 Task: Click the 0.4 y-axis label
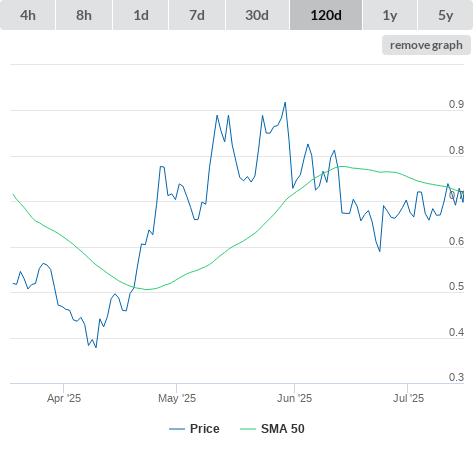456,332
